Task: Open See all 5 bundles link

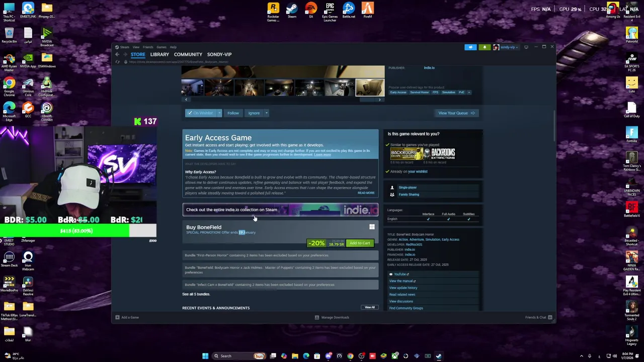Action: (x=196, y=294)
